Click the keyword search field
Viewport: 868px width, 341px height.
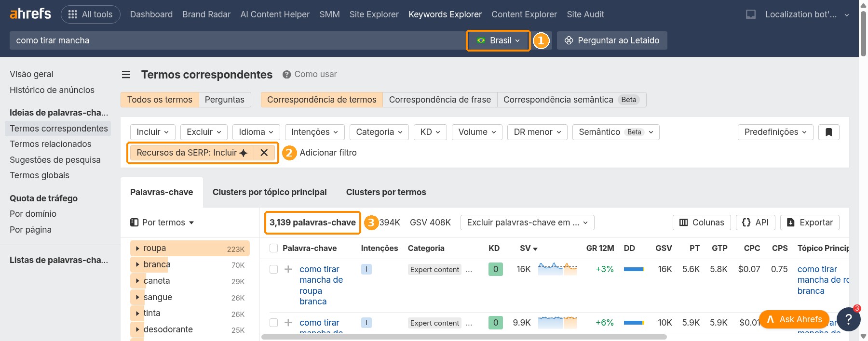coord(238,40)
